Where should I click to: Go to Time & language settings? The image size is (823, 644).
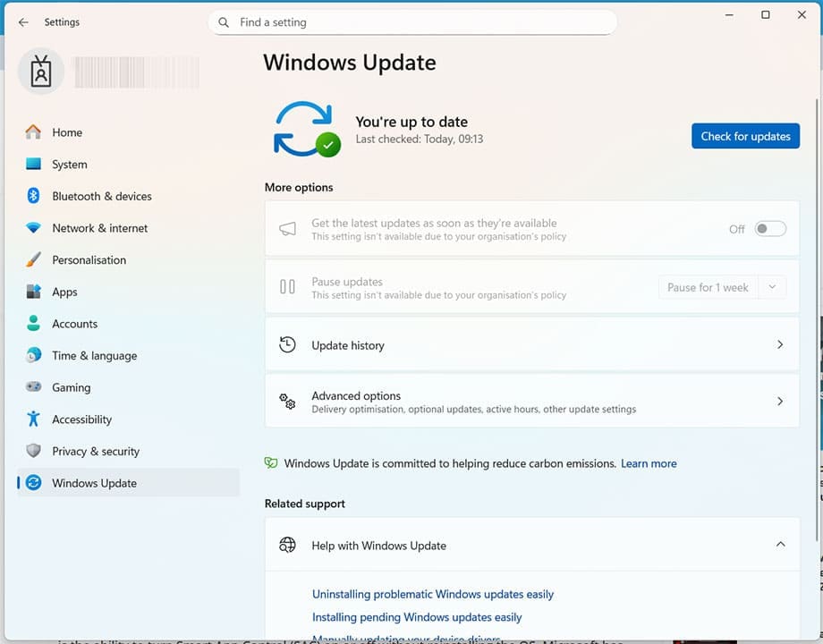[94, 356]
